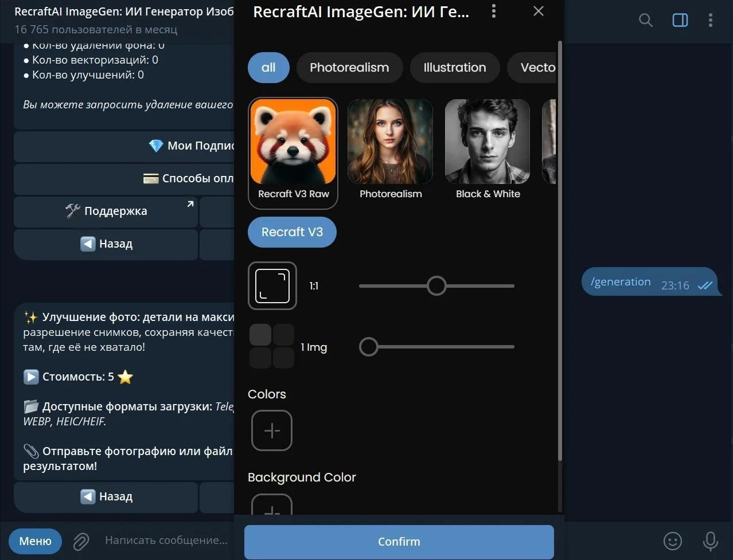Click the microphone voice message icon
This screenshot has height=560, width=733.
click(710, 541)
